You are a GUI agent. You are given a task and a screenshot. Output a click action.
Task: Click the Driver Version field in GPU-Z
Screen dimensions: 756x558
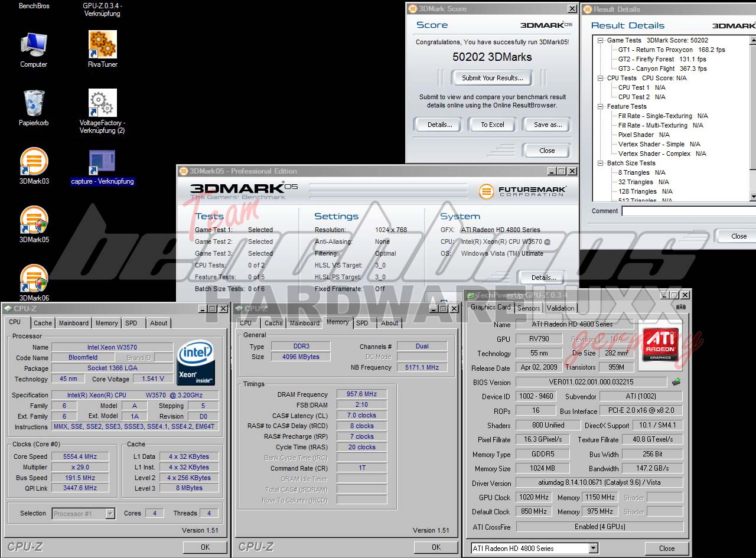pyautogui.click(x=599, y=483)
